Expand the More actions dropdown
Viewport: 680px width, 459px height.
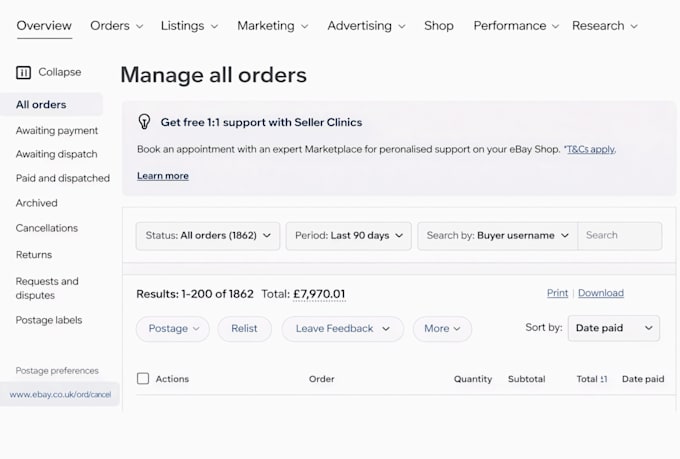(442, 329)
